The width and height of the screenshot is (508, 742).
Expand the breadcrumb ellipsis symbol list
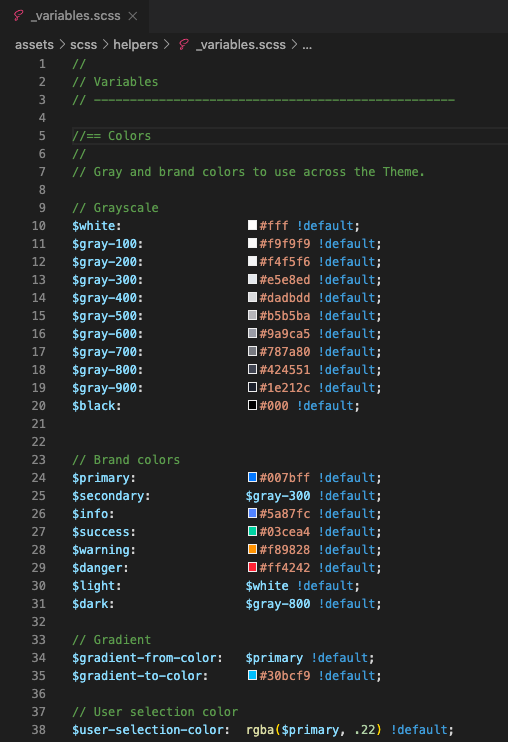(307, 45)
